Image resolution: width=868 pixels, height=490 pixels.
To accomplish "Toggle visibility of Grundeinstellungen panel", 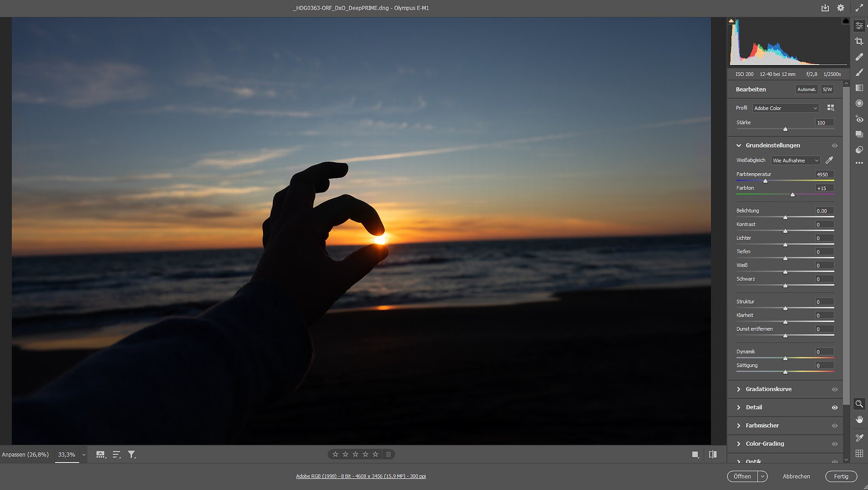I will click(835, 146).
